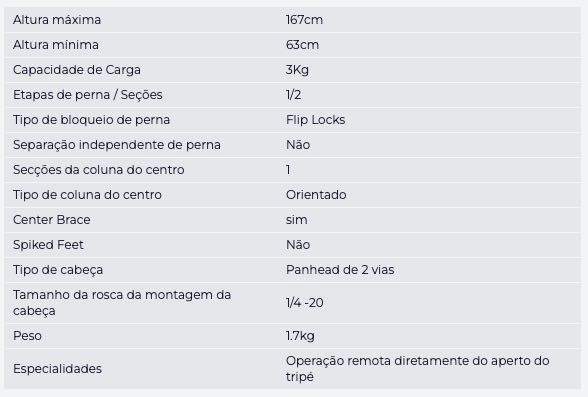
Task: Select Tamanho da rosca da montagem label
Action: coord(122,303)
